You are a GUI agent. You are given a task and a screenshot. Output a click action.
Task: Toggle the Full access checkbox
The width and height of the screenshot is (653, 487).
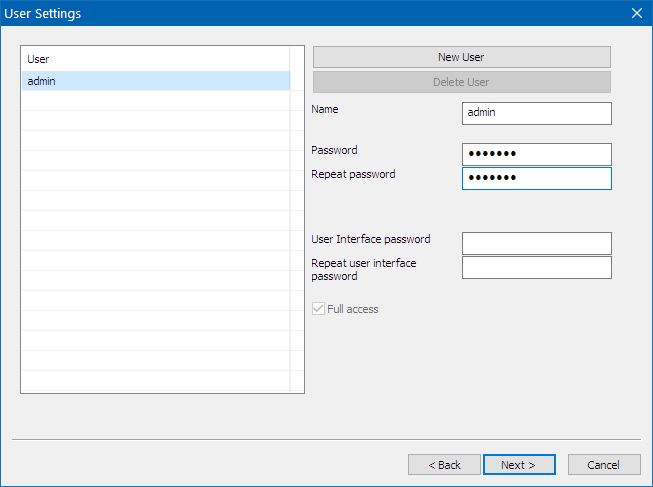point(320,309)
